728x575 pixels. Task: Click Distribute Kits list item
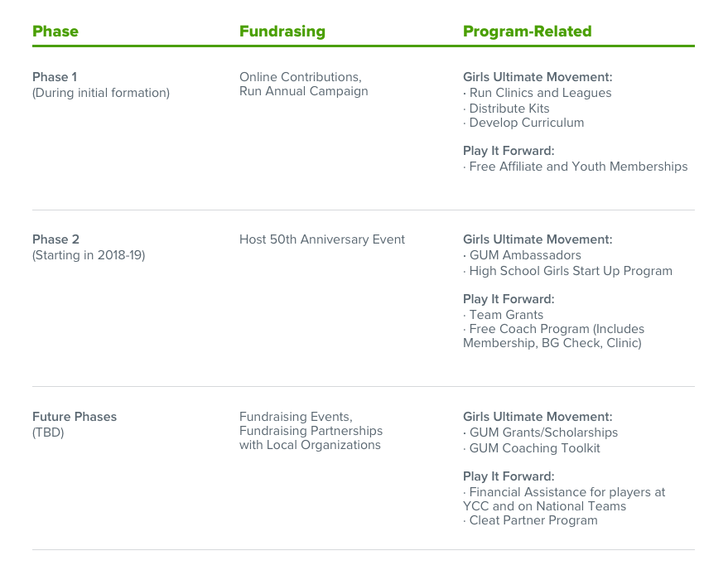506,109
